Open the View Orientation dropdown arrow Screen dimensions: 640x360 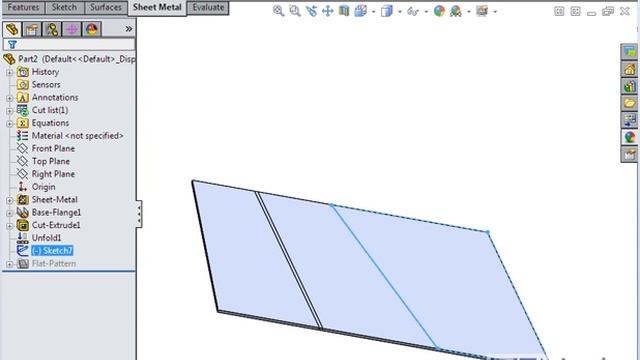coord(373,11)
